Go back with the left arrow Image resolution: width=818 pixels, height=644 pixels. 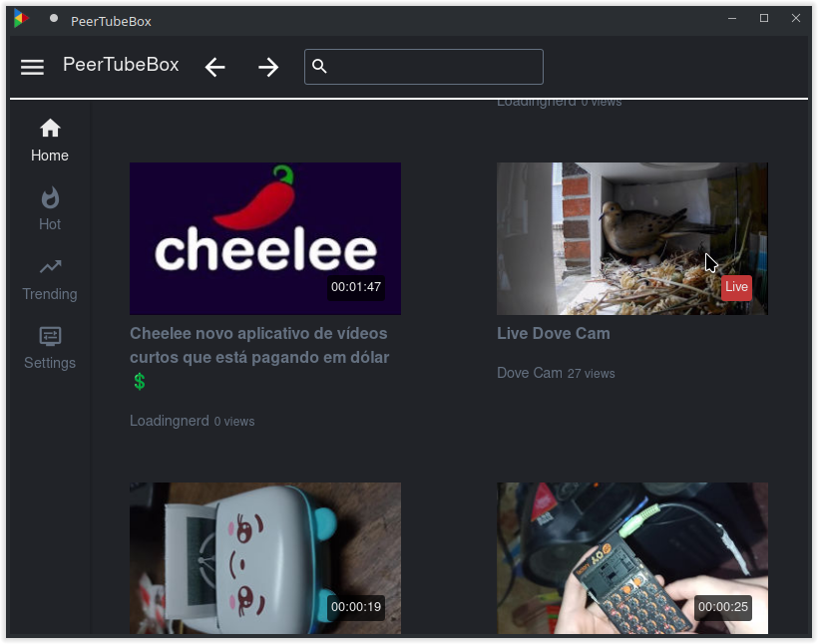[x=214, y=67]
